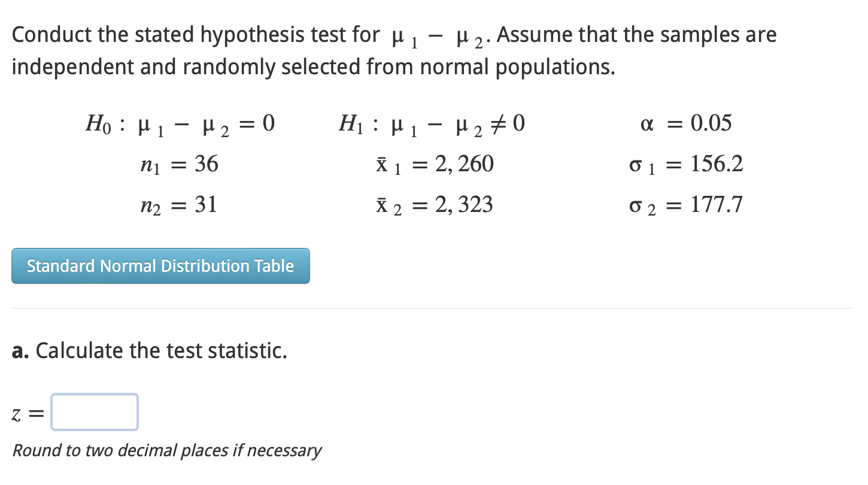Select the sigma1 = 156.2 value
The width and height of the screenshot is (868, 485).
point(685,164)
